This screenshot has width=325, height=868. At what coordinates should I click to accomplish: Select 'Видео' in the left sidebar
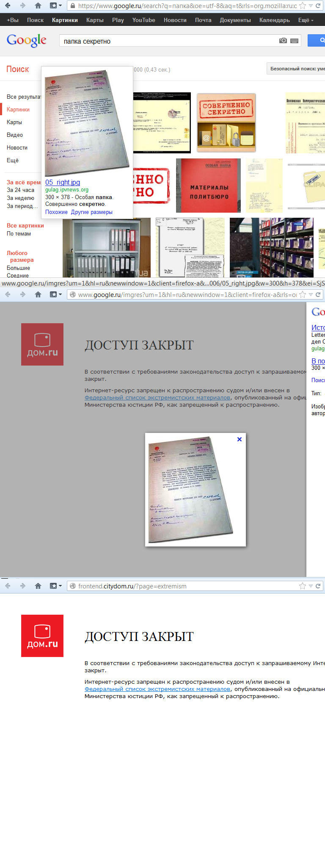click(15, 135)
